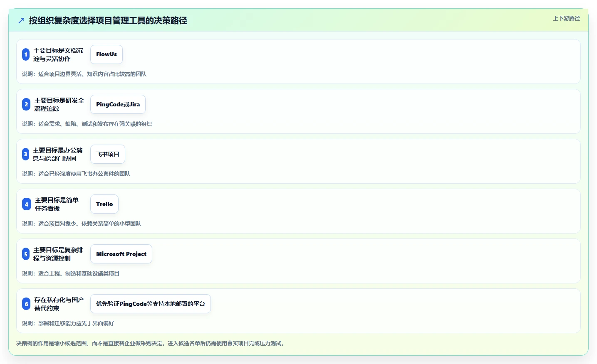Select the FlowUs tool chip

pos(107,54)
